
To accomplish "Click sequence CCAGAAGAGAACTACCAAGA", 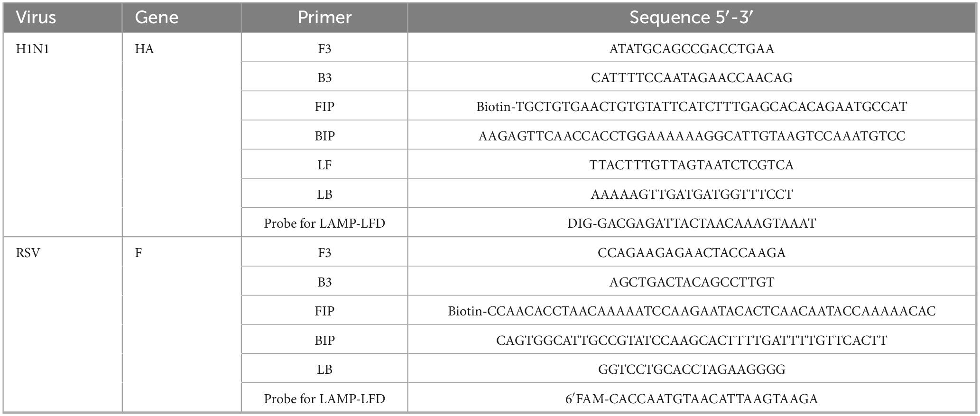I will click(x=692, y=253).
